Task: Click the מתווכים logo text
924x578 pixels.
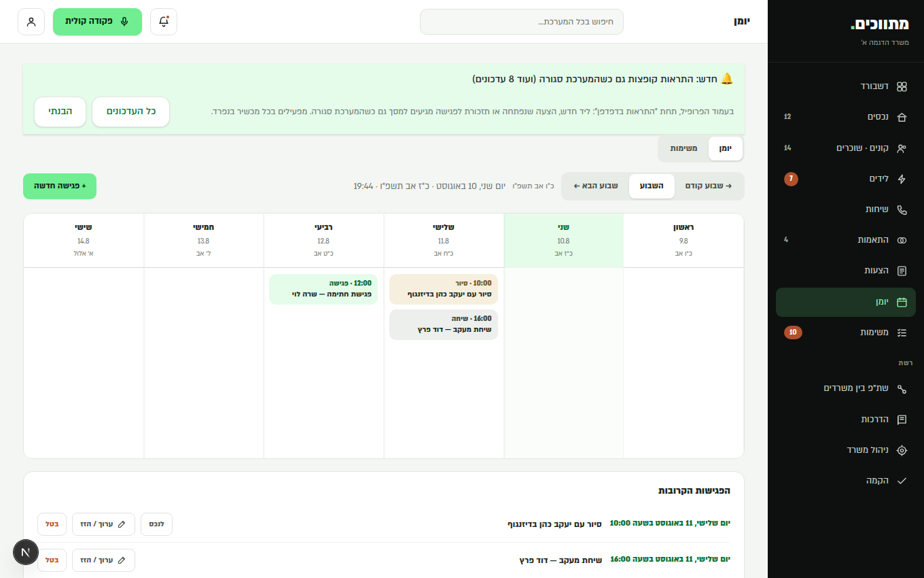Action: (x=880, y=24)
